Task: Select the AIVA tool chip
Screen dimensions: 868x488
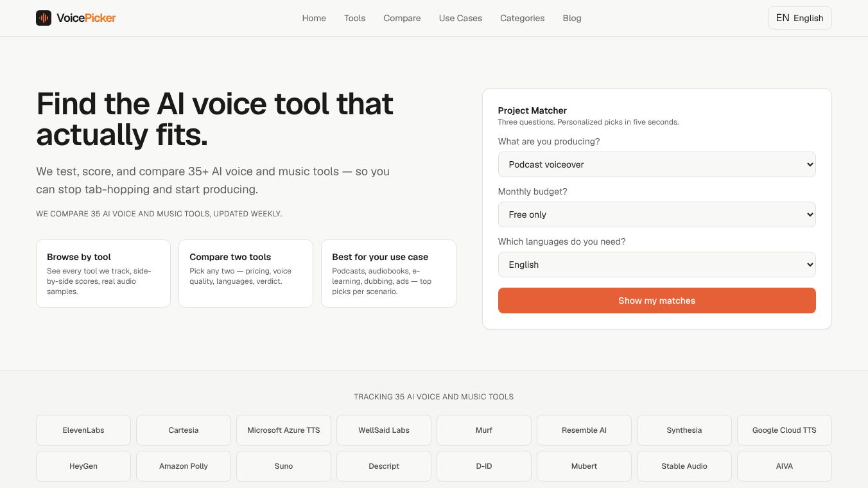Action: pos(785,466)
